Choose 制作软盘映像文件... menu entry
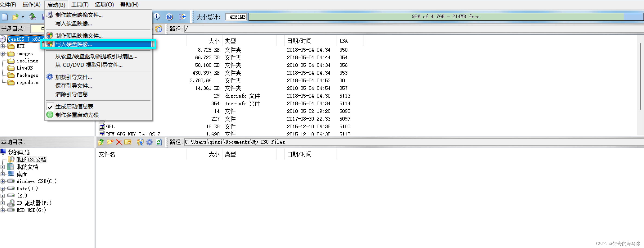The height and width of the screenshot is (248, 644). 98,15
